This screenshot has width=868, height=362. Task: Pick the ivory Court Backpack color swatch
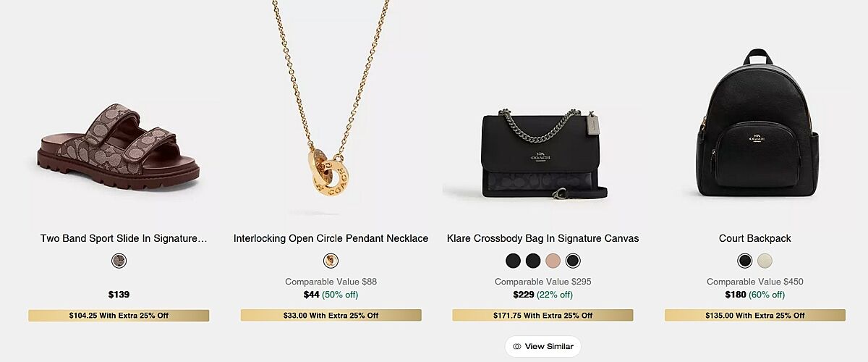pyautogui.click(x=765, y=261)
